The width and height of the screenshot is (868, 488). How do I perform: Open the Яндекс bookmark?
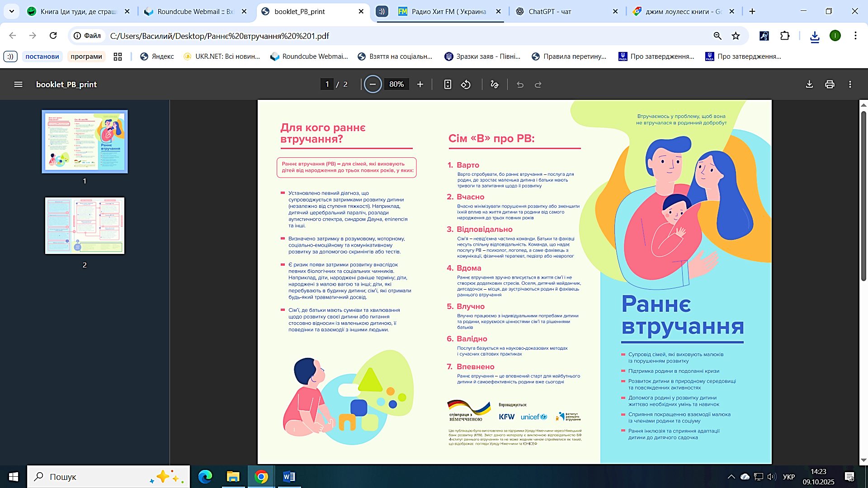point(157,56)
